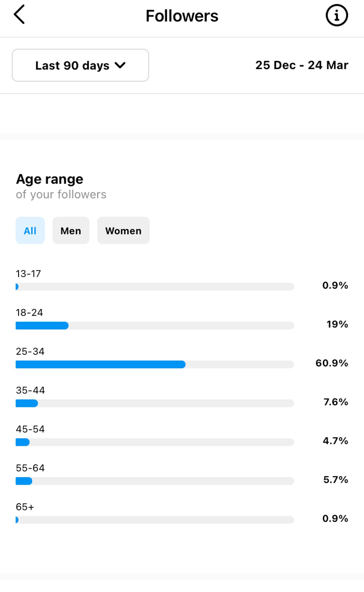364x592 pixels.
Task: Click the 45-54 age group label
Action: (29, 429)
